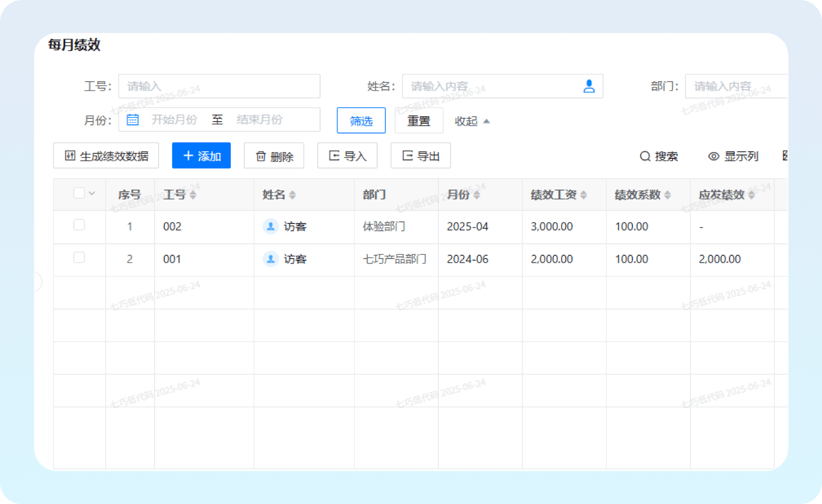The image size is (822, 504).
Task: Sort by 工号 column arrows
Action: tap(193, 195)
